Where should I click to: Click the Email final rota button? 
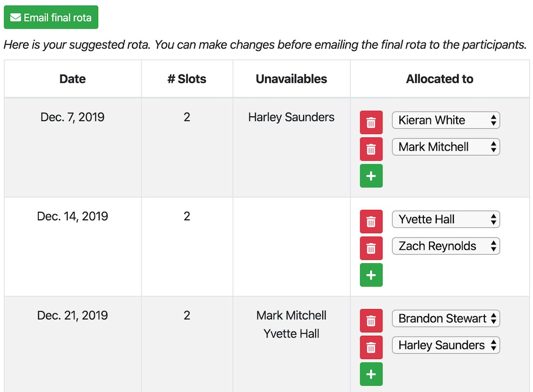(x=51, y=18)
